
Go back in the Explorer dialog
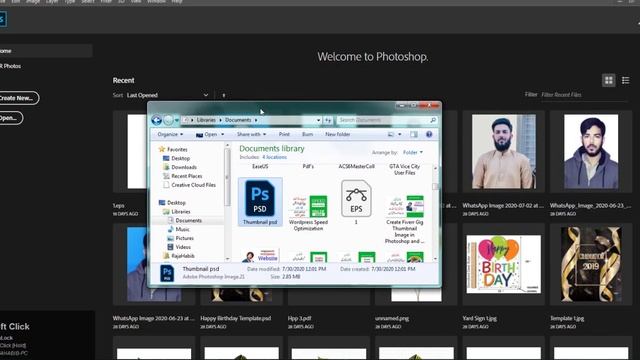coord(156,120)
